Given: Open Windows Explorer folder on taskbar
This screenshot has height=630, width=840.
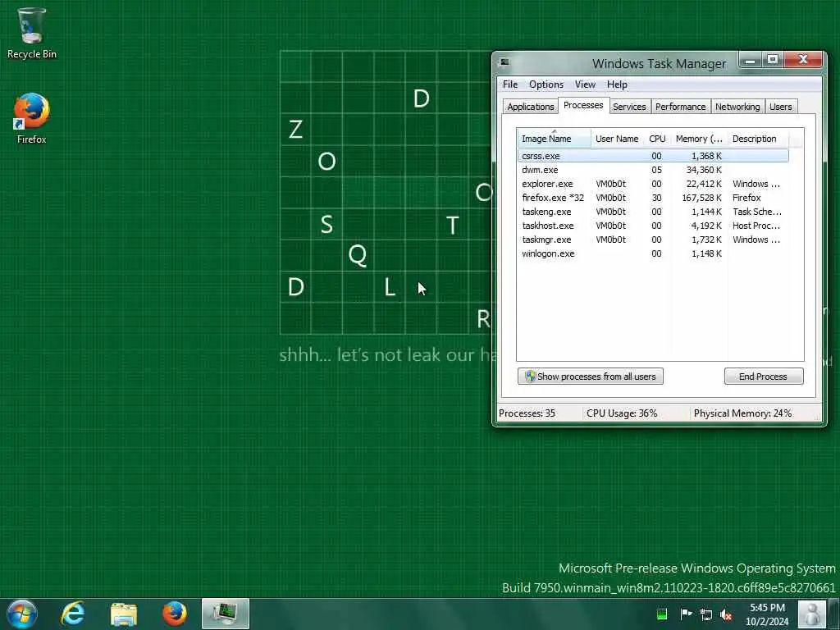Looking at the screenshot, I should point(124,614).
